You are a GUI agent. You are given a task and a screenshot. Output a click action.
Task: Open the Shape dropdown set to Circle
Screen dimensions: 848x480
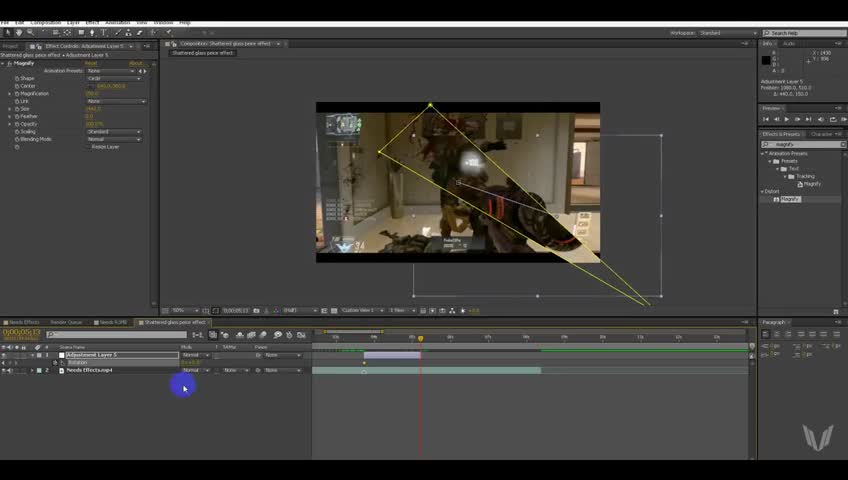[x=114, y=78]
